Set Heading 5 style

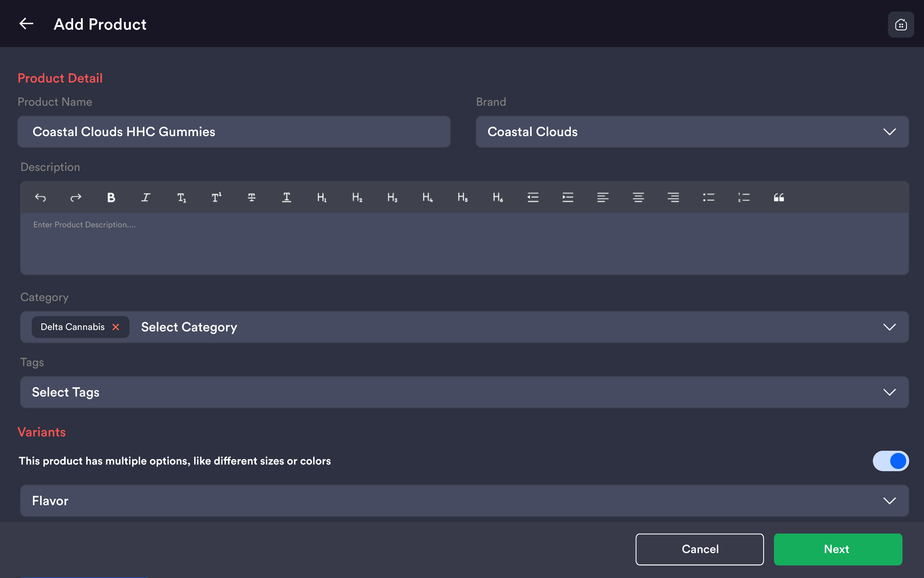click(462, 197)
